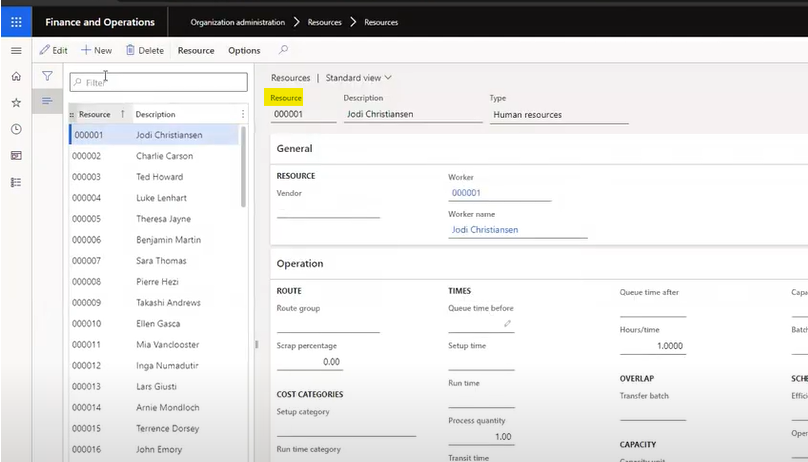The image size is (808, 462).
Task: Click Process quantity field 1.00
Action: [x=481, y=437]
